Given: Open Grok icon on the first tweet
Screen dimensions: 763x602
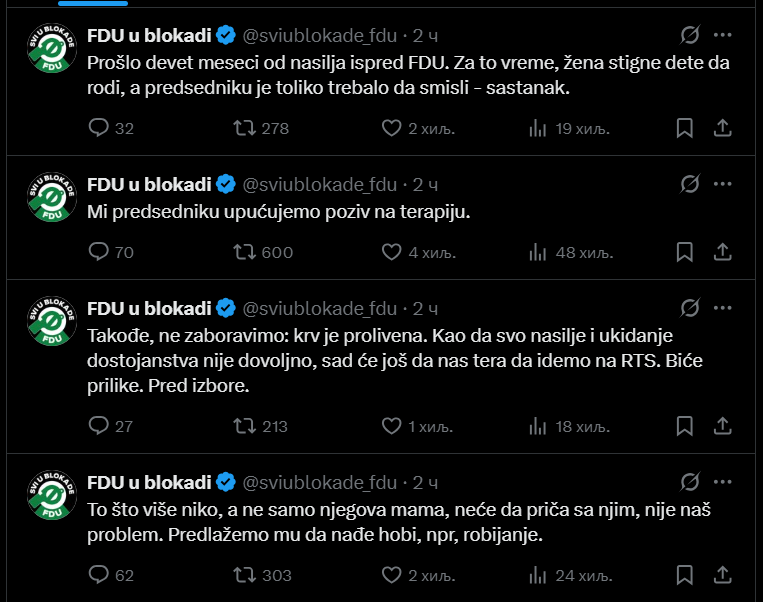Looking at the screenshot, I should (690, 35).
